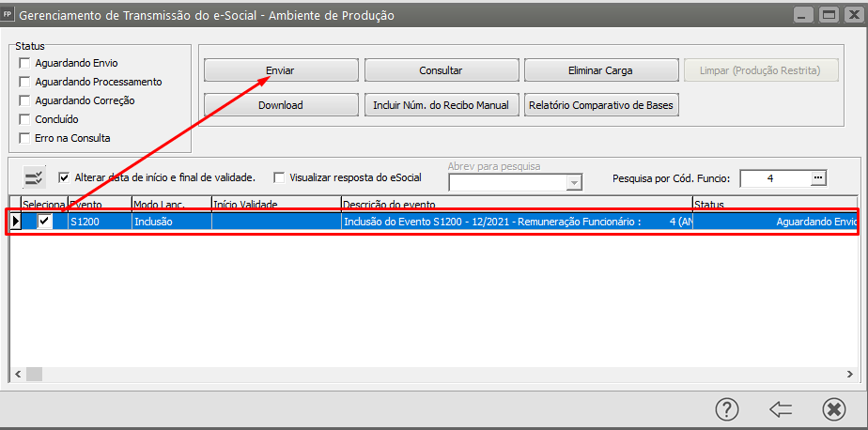Click Relatório Comparativo de Bases button

[603, 105]
